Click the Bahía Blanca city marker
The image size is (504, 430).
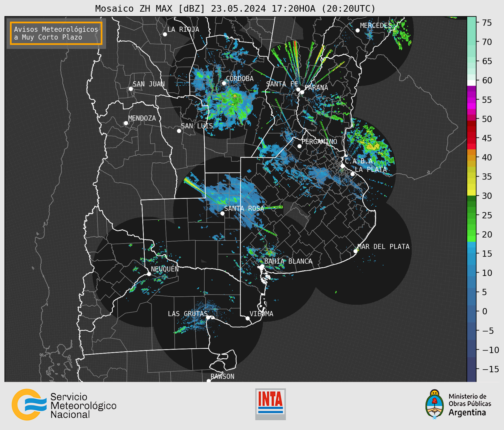click(x=262, y=266)
